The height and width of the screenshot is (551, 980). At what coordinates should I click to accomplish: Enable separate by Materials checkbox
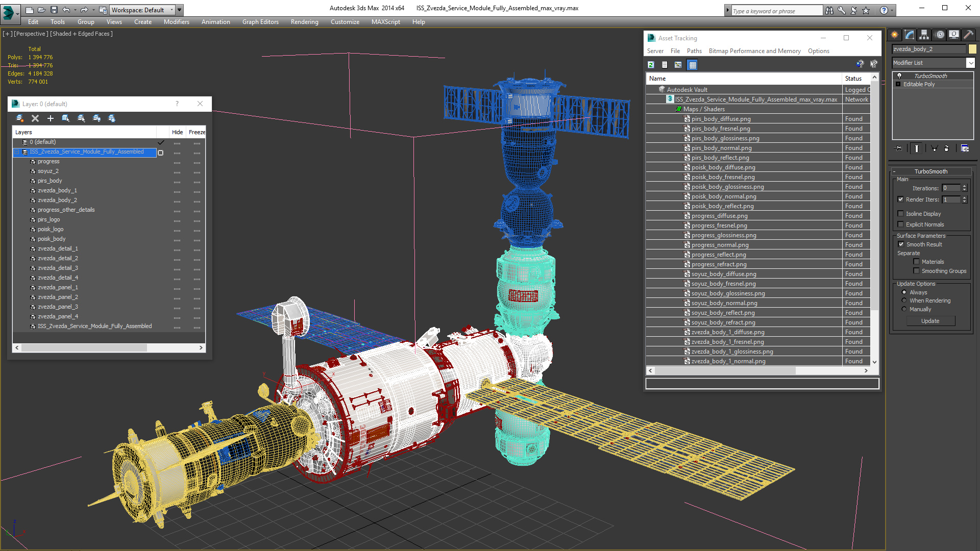pos(917,262)
